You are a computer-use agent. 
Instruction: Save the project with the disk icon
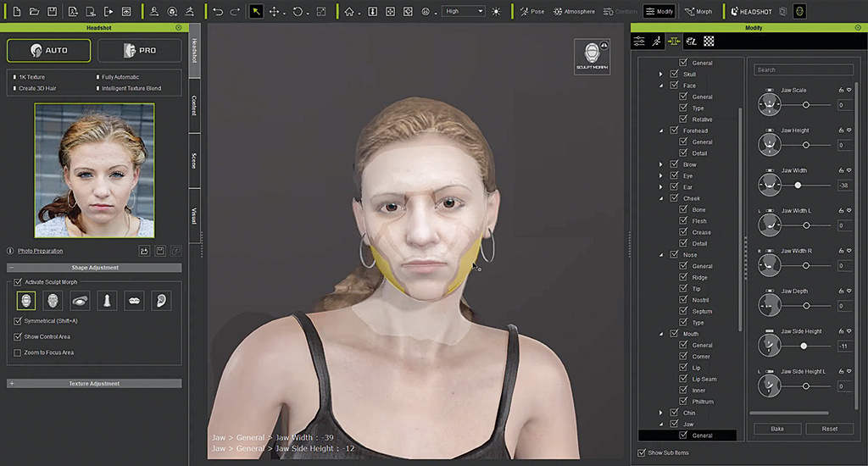coord(52,11)
